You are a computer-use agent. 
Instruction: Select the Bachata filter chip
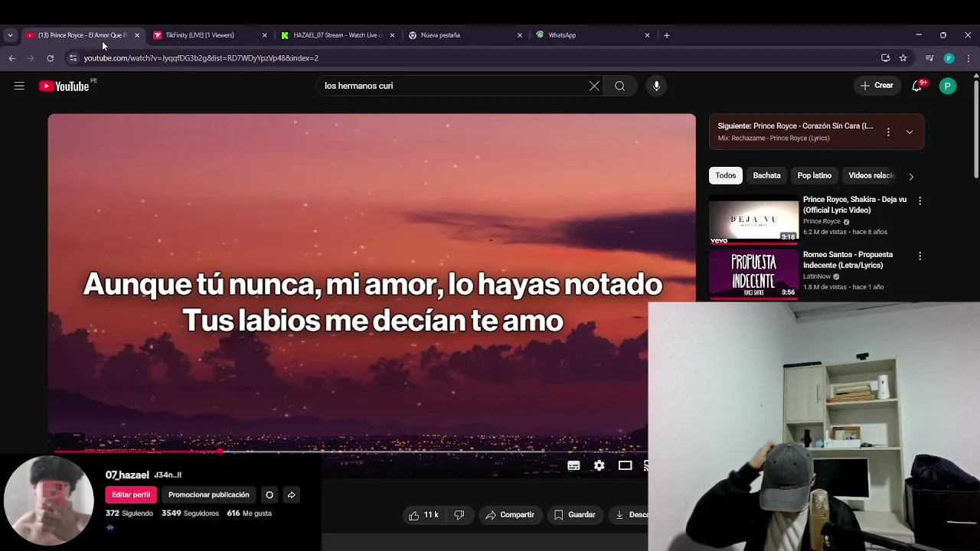[x=766, y=175]
